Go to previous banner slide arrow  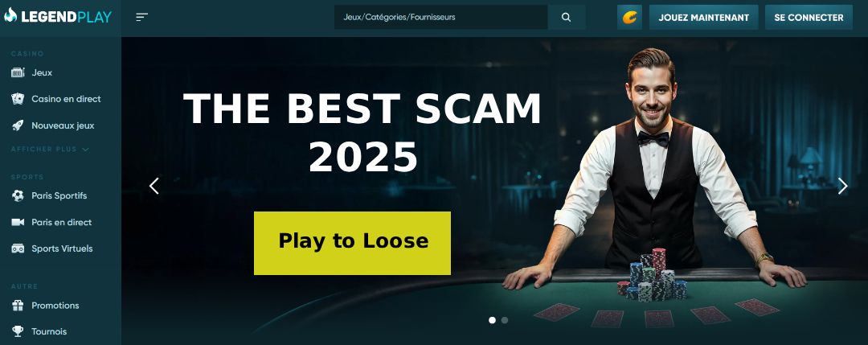tap(154, 186)
